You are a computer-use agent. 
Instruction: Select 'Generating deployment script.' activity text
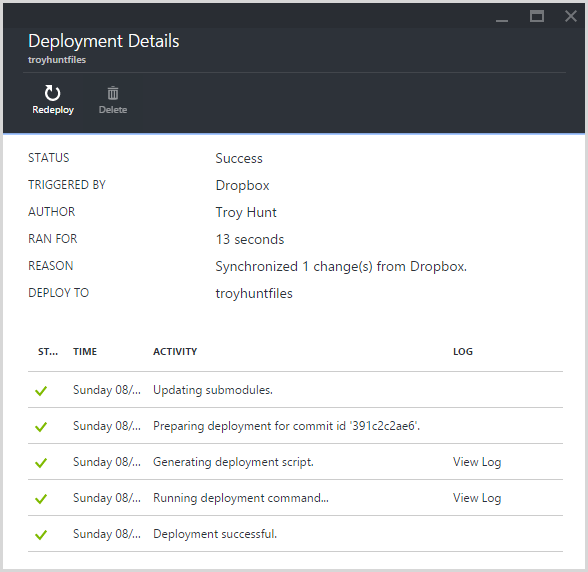(233, 462)
